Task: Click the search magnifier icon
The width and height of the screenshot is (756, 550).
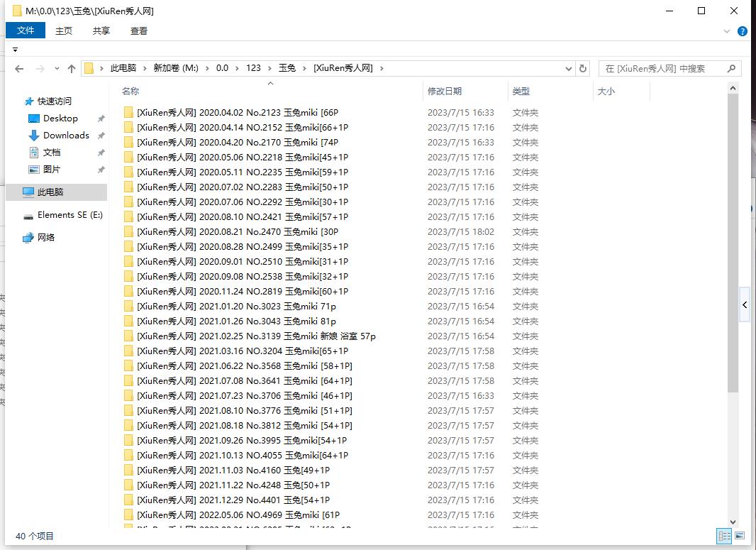Action: pos(732,69)
